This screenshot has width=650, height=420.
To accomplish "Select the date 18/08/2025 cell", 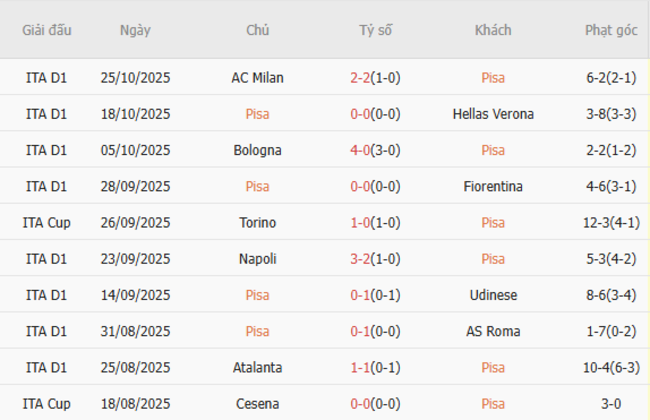I will [135, 403].
